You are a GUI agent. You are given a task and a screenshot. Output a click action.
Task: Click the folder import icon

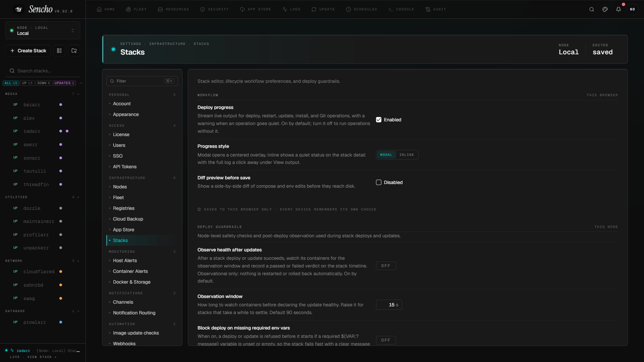[74, 51]
